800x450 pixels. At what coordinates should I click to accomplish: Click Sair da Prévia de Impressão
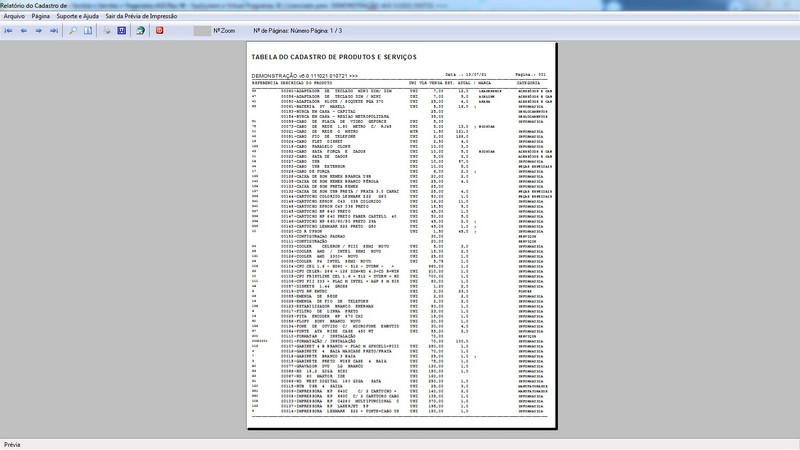point(141,16)
